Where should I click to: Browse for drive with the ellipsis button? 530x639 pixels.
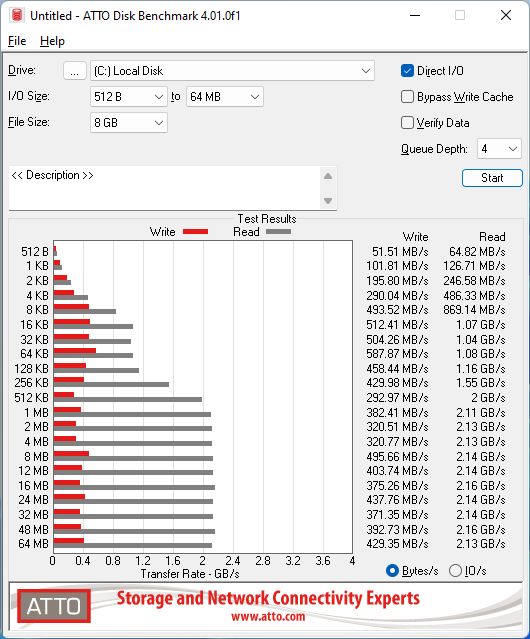point(75,71)
